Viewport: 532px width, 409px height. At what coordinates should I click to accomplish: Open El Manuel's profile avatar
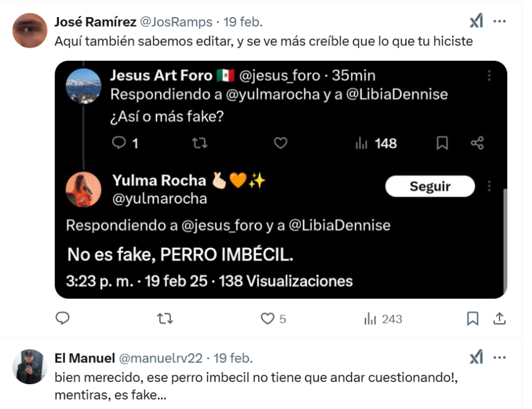tap(29, 367)
